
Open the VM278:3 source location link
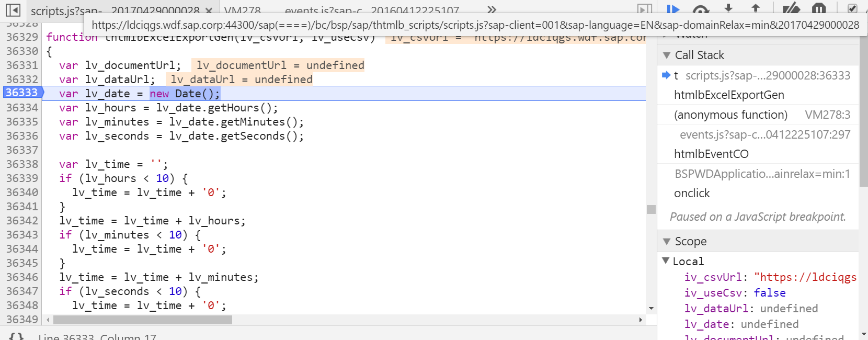pos(828,115)
